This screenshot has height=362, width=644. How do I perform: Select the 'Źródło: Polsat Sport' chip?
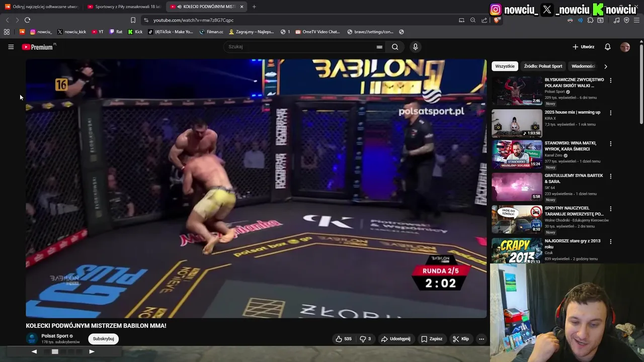(x=543, y=66)
